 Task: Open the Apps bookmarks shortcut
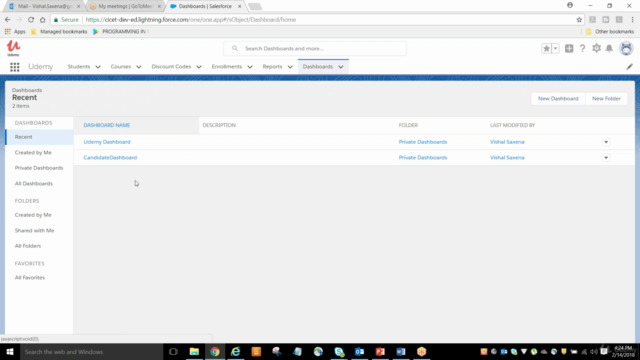click(15, 31)
